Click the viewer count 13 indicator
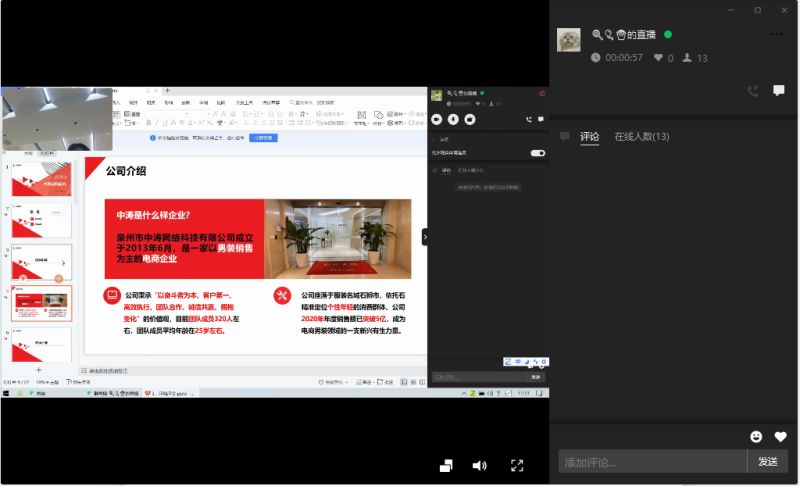 coord(695,58)
